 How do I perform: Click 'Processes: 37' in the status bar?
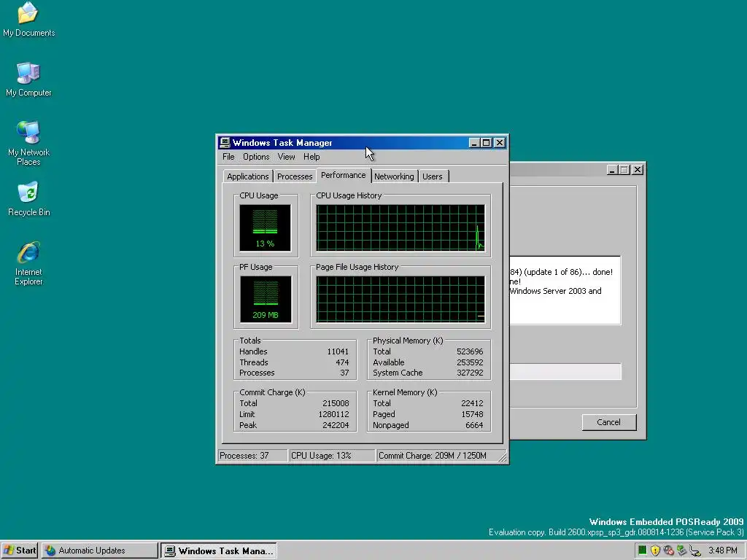point(253,456)
